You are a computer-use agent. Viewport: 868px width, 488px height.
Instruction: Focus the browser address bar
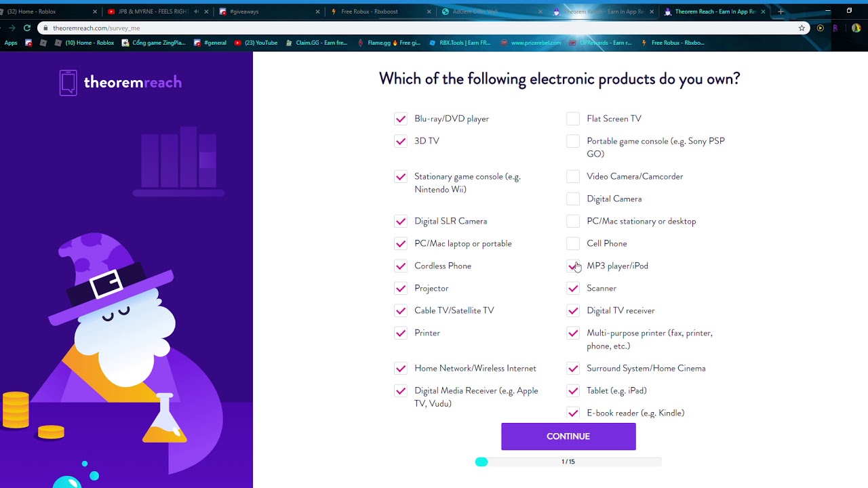pos(420,28)
